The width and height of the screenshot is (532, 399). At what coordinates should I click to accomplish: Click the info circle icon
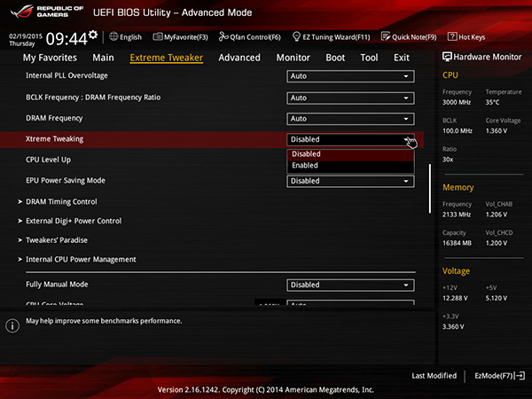[x=12, y=325]
